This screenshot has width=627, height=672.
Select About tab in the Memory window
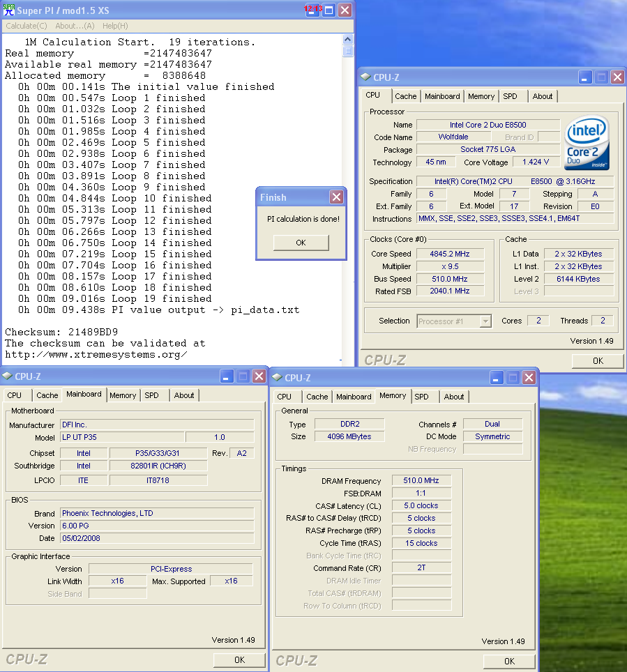[454, 397]
